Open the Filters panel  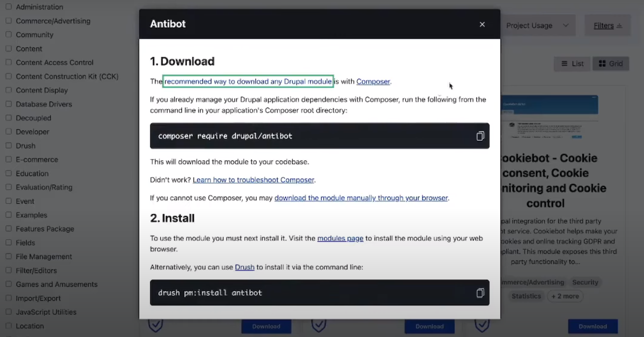click(607, 26)
